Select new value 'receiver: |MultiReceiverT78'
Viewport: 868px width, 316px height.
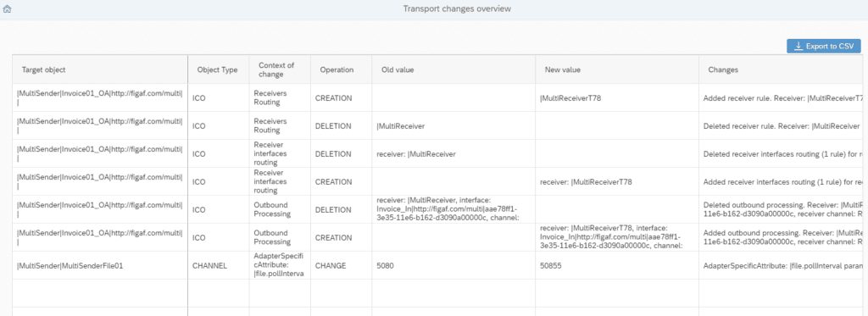click(x=617, y=181)
